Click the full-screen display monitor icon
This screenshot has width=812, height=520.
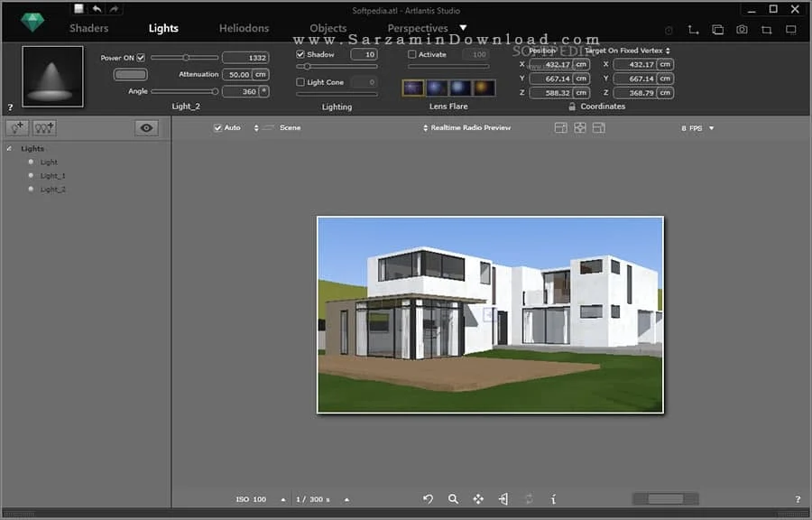click(x=790, y=30)
